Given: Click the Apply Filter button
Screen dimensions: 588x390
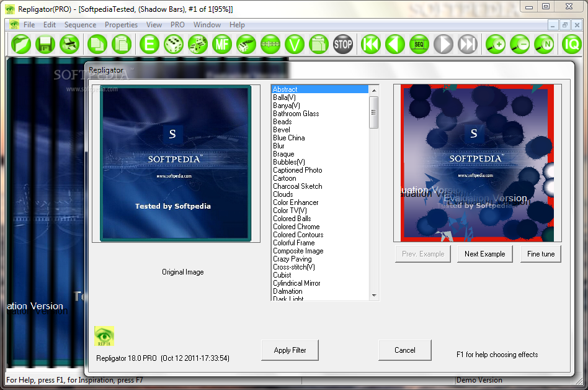Looking at the screenshot, I should pos(290,350).
